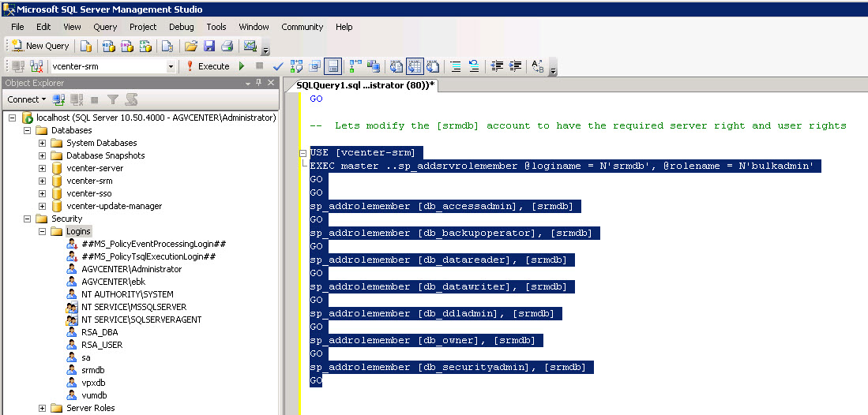Open the Connect dropdown in Object Explorer
This screenshot has height=415, width=868.
pyautogui.click(x=26, y=99)
